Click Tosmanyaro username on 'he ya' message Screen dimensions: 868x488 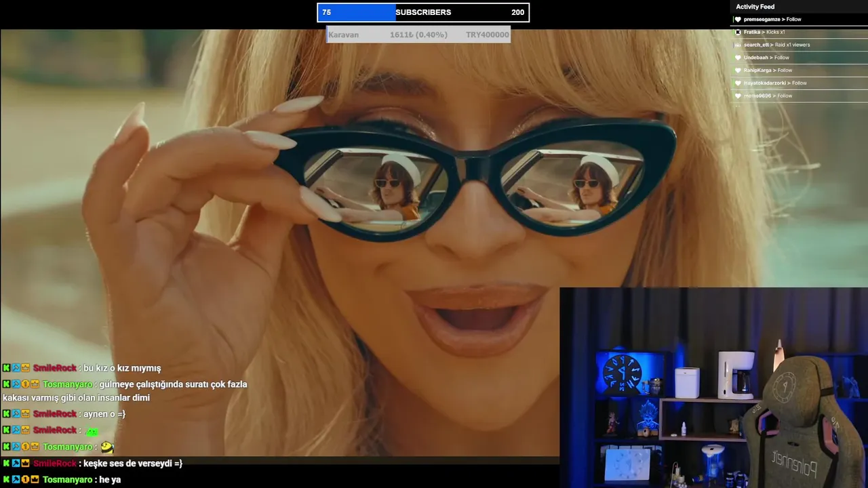[x=67, y=479]
